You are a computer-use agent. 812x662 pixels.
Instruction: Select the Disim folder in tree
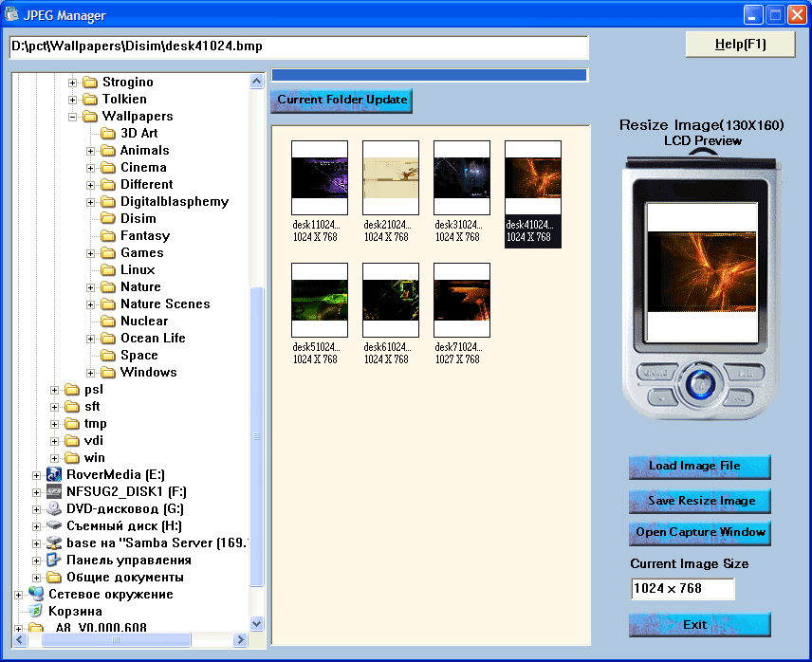138,219
